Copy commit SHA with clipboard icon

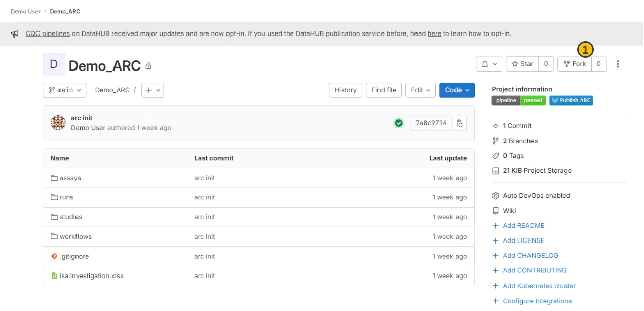click(x=459, y=123)
